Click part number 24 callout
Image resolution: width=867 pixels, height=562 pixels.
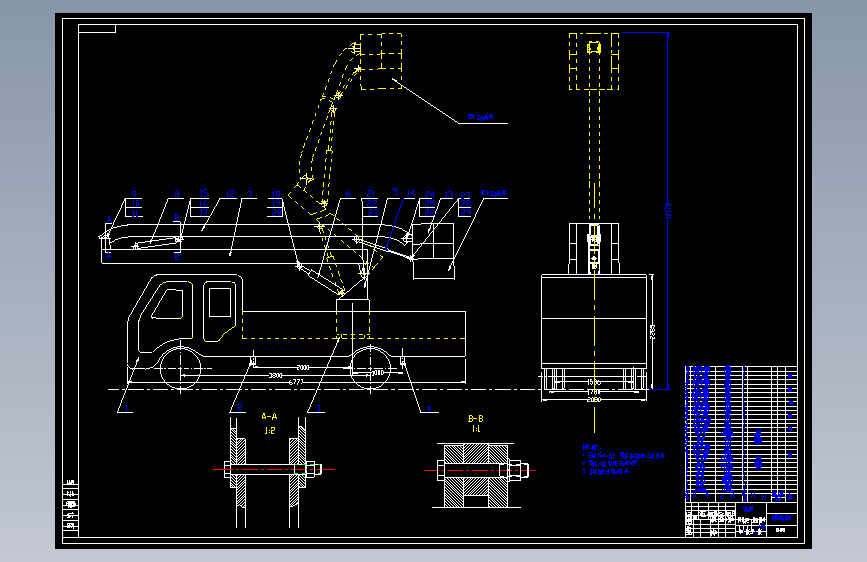(430, 194)
